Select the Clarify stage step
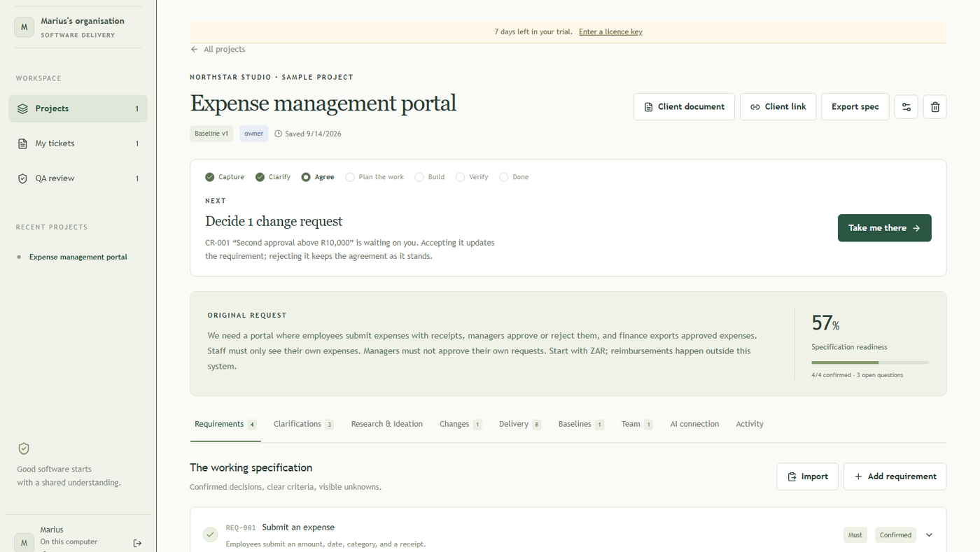The width and height of the screenshot is (980, 552). tap(273, 177)
